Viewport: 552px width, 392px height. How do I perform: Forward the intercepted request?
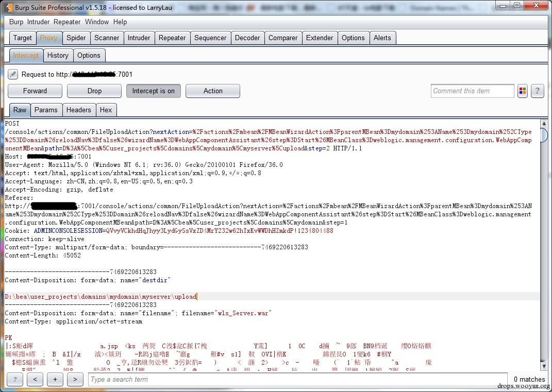[x=35, y=91]
